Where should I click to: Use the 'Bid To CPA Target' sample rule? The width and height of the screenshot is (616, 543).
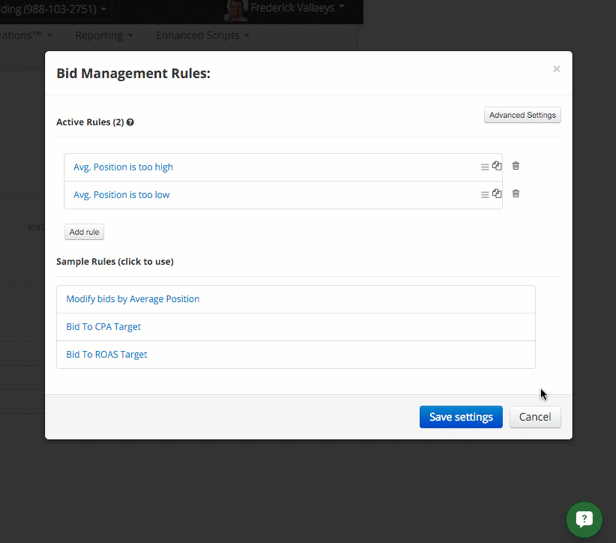[x=103, y=327]
